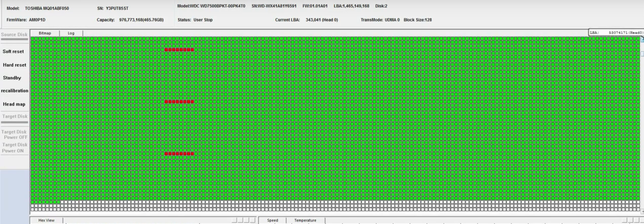
Task: Click Target Disk Power OFF
Action: pos(14,134)
